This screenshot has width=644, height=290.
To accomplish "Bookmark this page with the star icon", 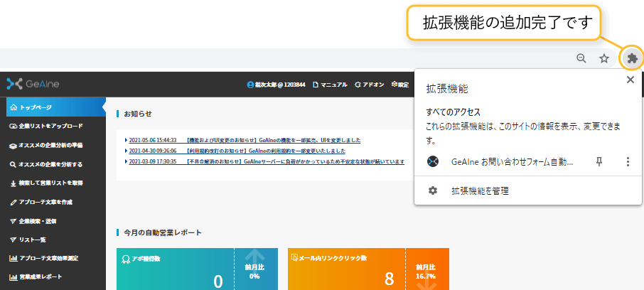I will pyautogui.click(x=603, y=58).
